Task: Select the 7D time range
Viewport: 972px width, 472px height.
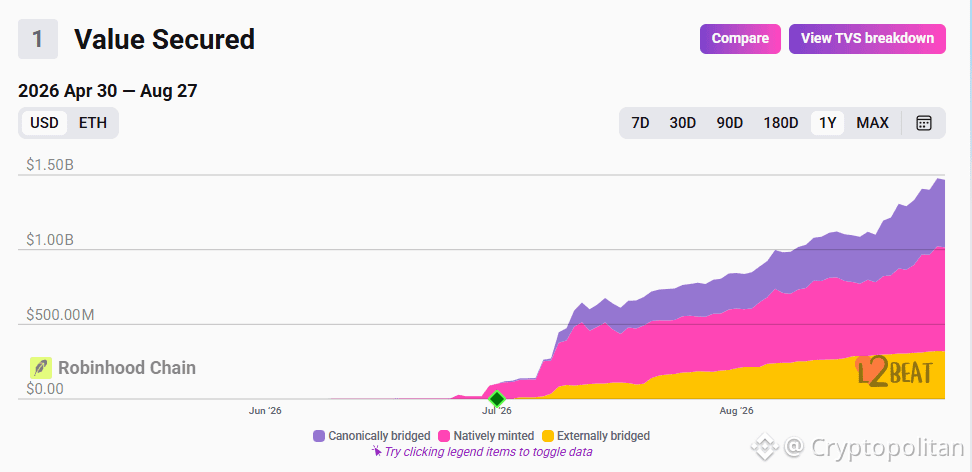Action: pyautogui.click(x=640, y=123)
